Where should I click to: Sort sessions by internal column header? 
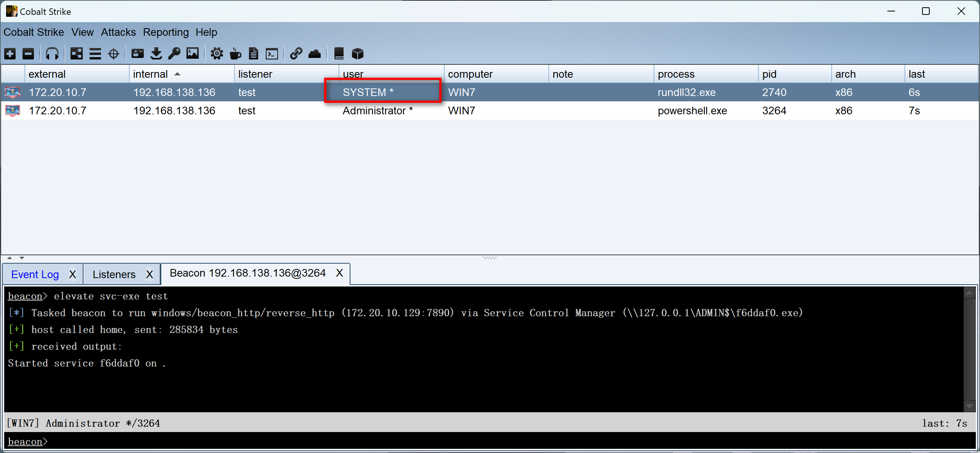pos(151,74)
